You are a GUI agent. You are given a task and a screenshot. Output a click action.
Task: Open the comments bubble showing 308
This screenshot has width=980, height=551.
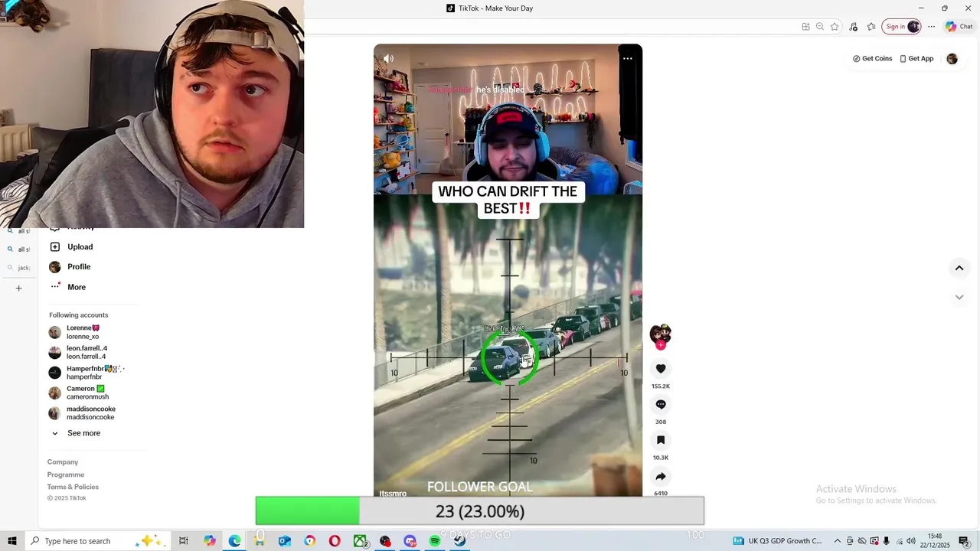point(661,405)
